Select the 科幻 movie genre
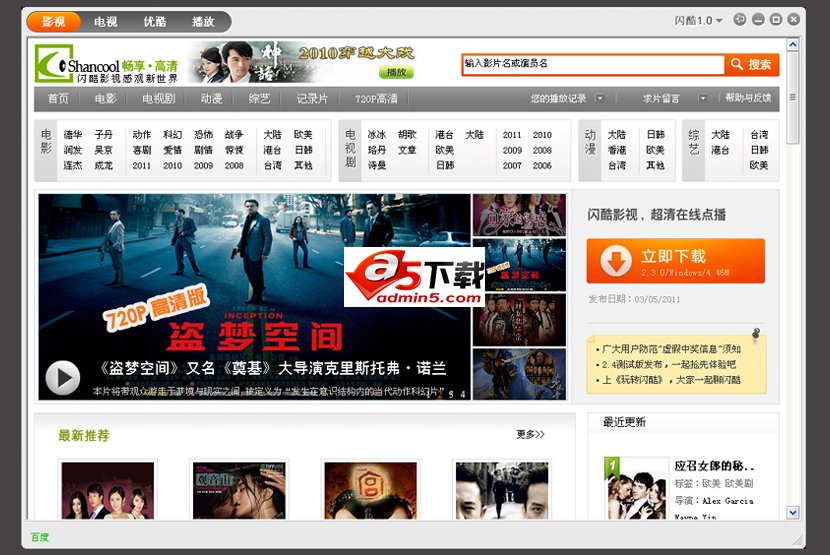This screenshot has height=555, width=830. 173,135
